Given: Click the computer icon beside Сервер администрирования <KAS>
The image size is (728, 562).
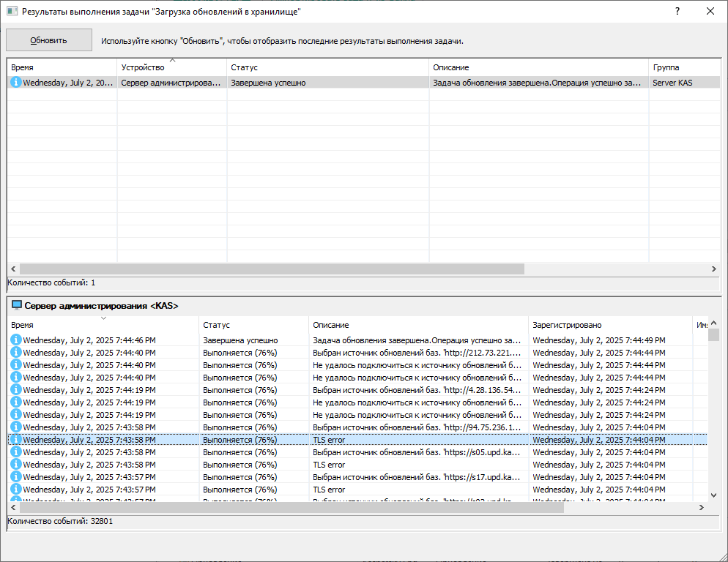Looking at the screenshot, I should [x=17, y=305].
